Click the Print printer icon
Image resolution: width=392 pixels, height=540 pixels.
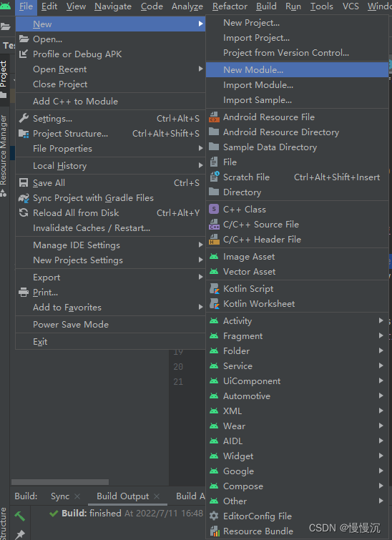(24, 293)
